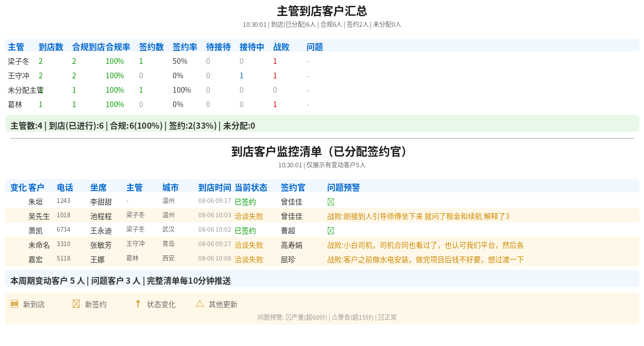The image size is (644, 346).
Task: Click the agent name 李甜甜
Action: click(101, 202)
